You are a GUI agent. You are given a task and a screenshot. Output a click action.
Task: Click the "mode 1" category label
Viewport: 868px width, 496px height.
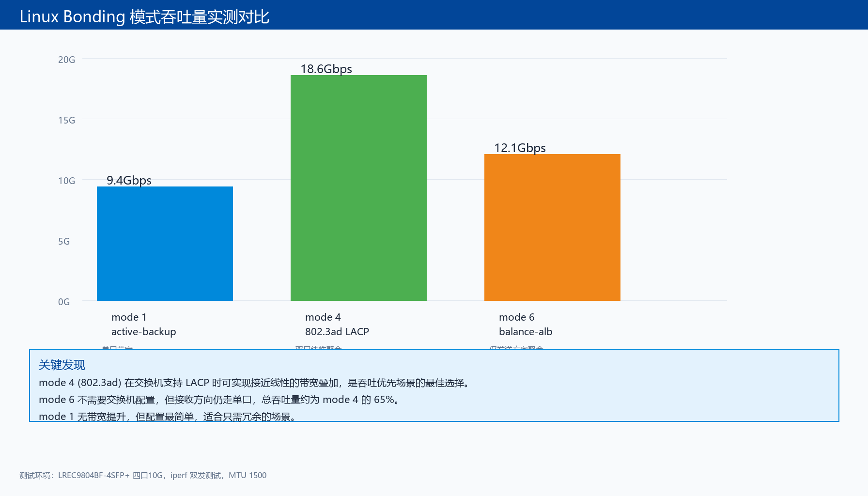tap(129, 317)
